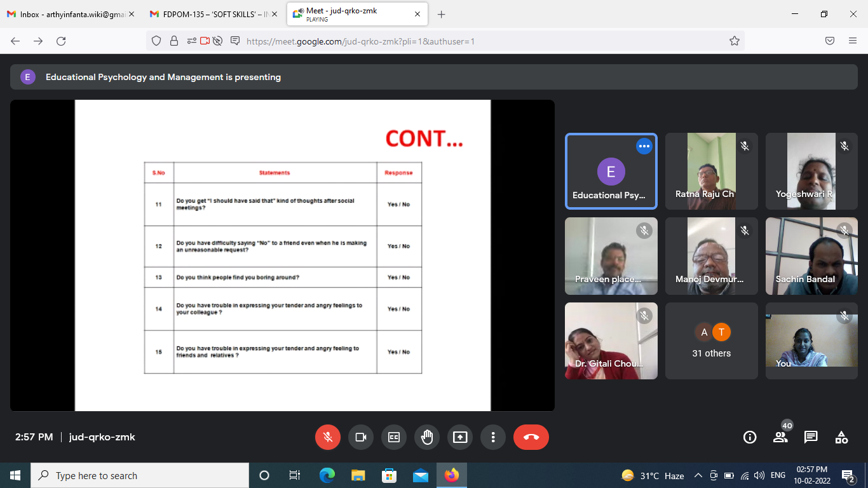This screenshot has height=488, width=868.
Task: Open the chat with everyone panel
Action: (x=811, y=437)
